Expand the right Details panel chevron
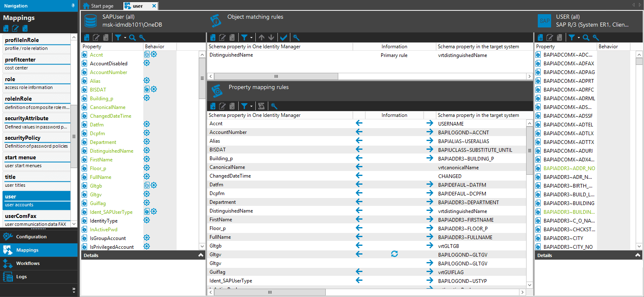This screenshot has height=297, width=644. click(637, 255)
